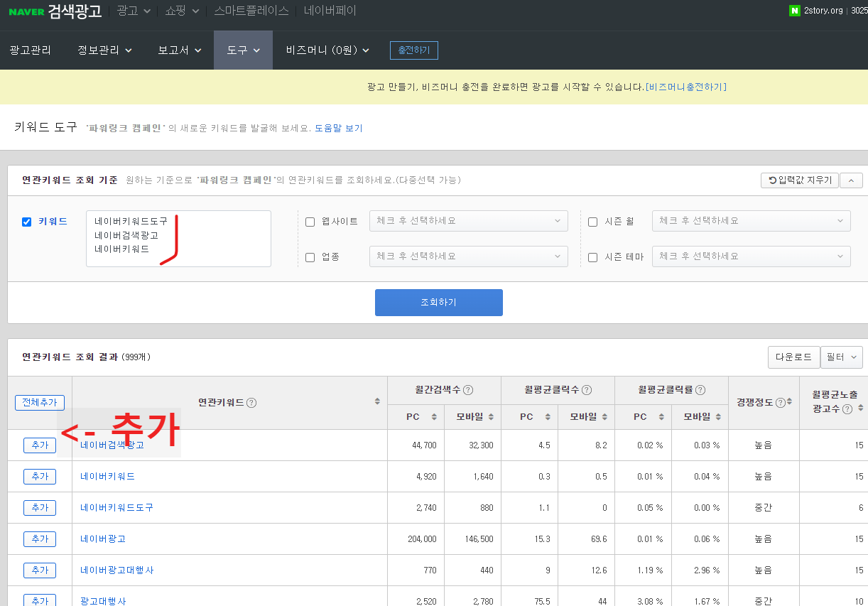Viewport: 868px width, 606px height.
Task: Check the 시즌 월 checkbox
Action: (593, 220)
